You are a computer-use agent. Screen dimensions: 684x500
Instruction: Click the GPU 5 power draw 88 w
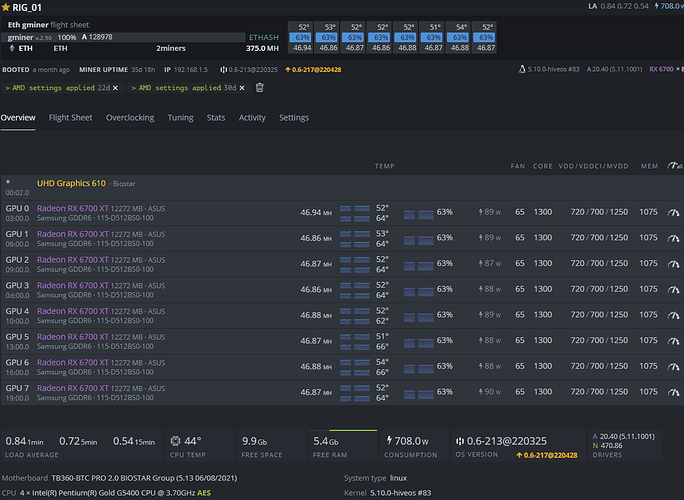pyautogui.click(x=489, y=340)
